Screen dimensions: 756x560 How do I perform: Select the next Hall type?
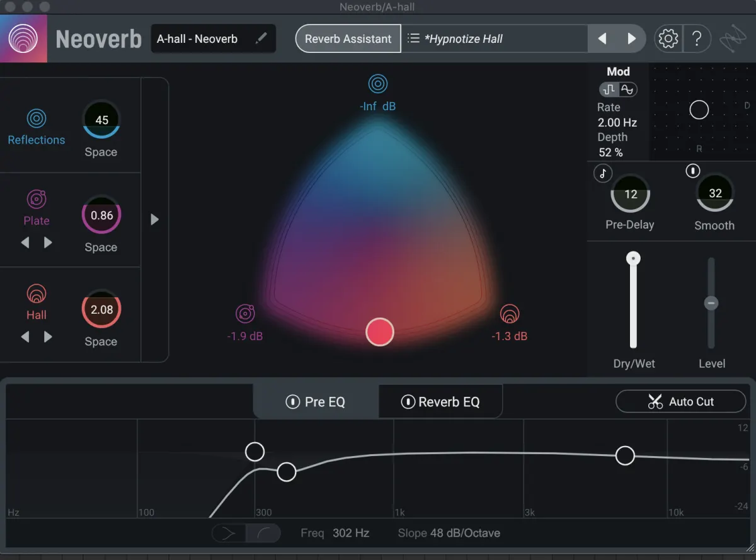coord(48,337)
